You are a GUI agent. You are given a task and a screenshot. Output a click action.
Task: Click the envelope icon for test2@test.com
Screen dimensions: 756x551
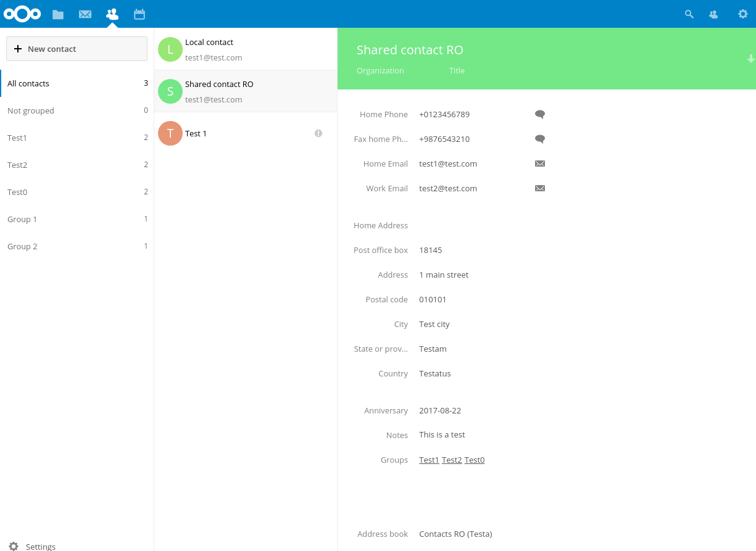tap(540, 188)
